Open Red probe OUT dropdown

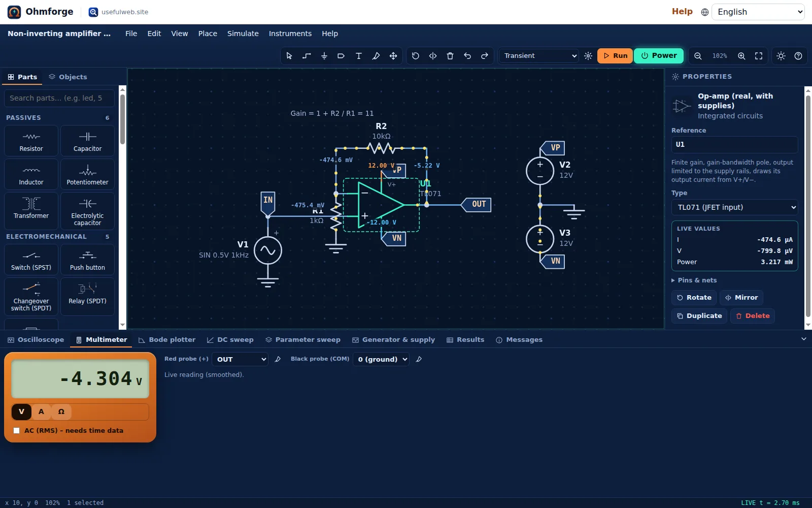tap(240, 359)
